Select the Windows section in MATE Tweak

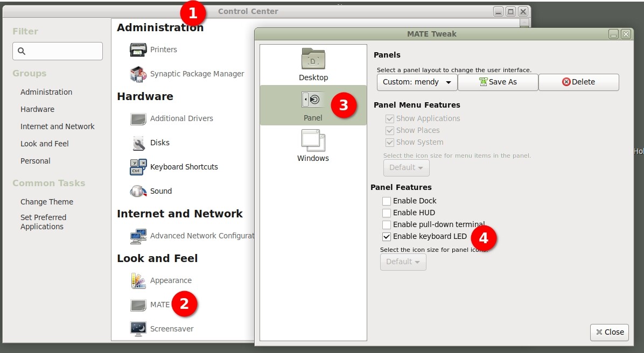313,146
